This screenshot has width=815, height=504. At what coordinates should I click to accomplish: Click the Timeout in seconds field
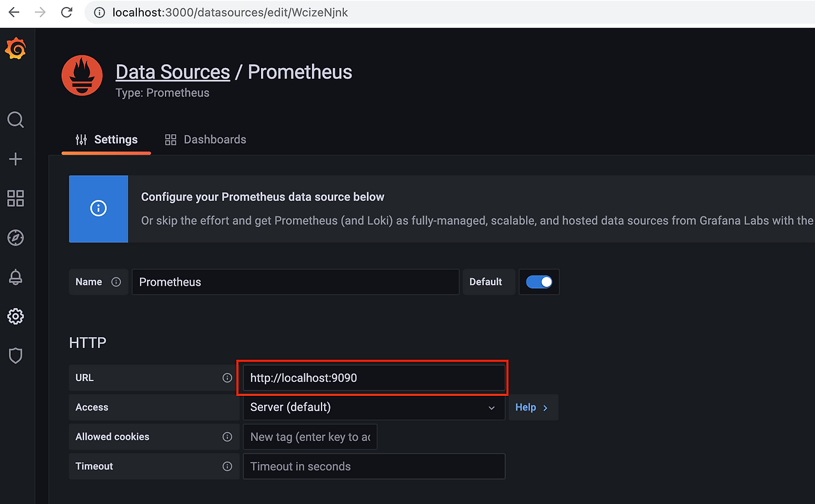373,466
